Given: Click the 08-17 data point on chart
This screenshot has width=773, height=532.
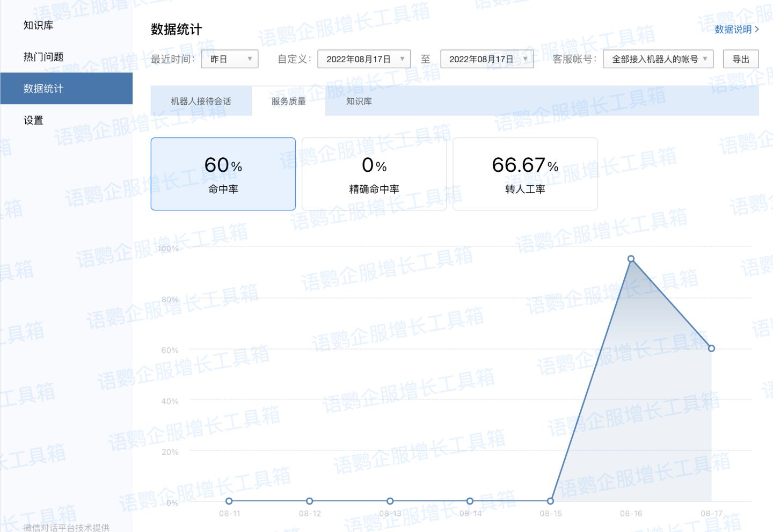Looking at the screenshot, I should click(711, 348).
